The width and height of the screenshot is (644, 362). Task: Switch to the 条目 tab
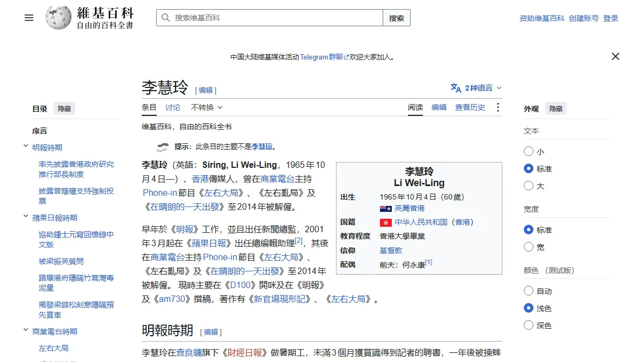coord(149,107)
